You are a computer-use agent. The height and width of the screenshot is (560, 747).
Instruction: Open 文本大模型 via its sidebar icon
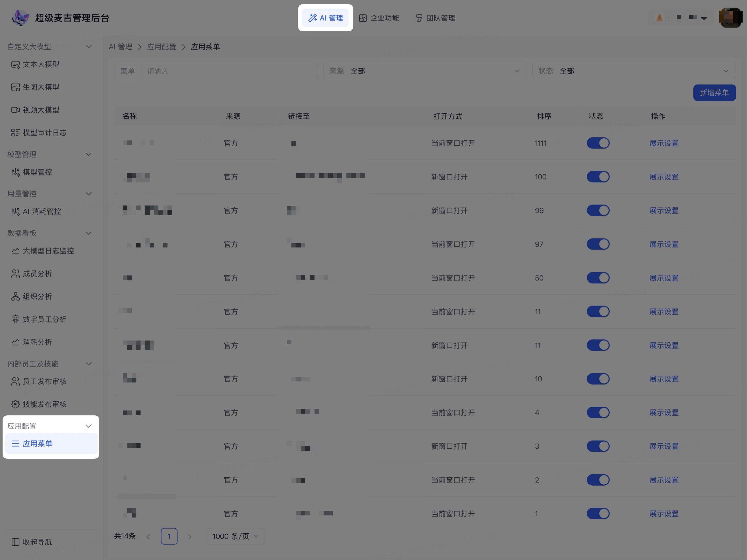pos(16,65)
